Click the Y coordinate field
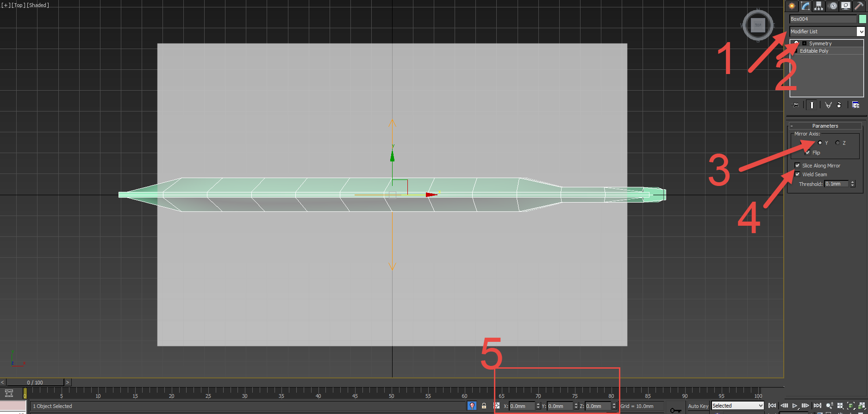 tap(560, 406)
